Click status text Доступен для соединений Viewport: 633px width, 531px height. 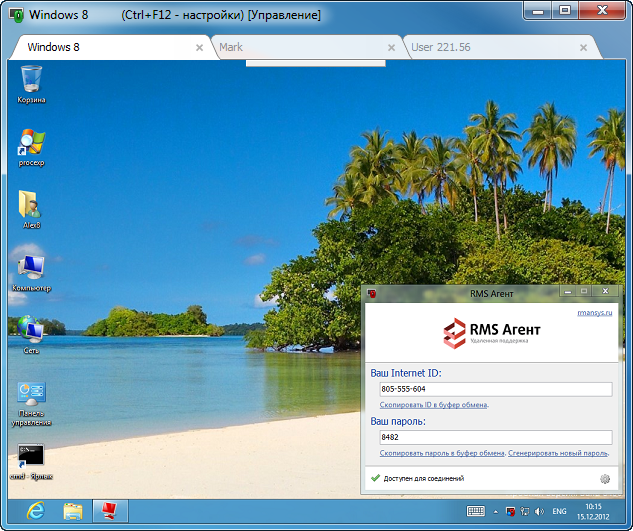[423, 479]
